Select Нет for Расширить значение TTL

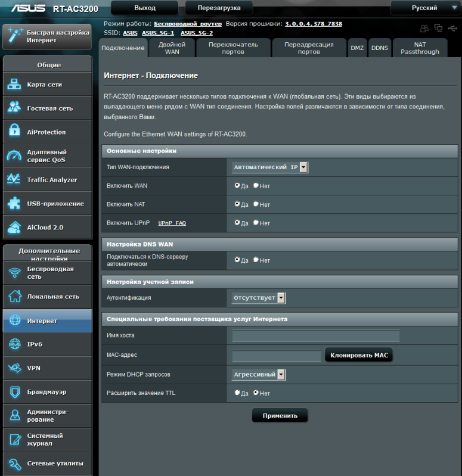pos(256,393)
